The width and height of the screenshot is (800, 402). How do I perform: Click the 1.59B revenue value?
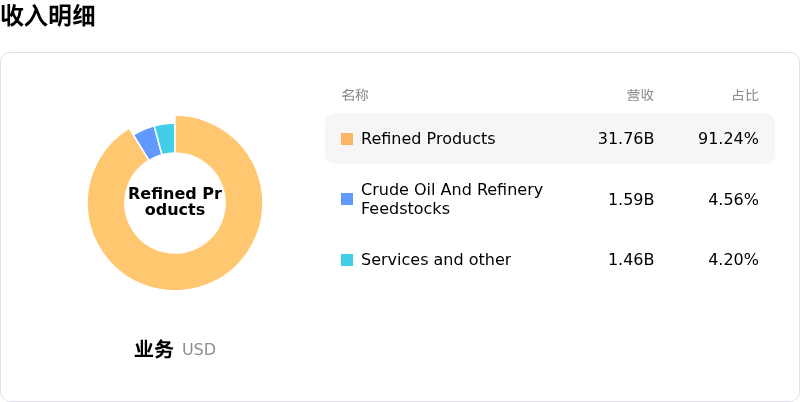631,200
